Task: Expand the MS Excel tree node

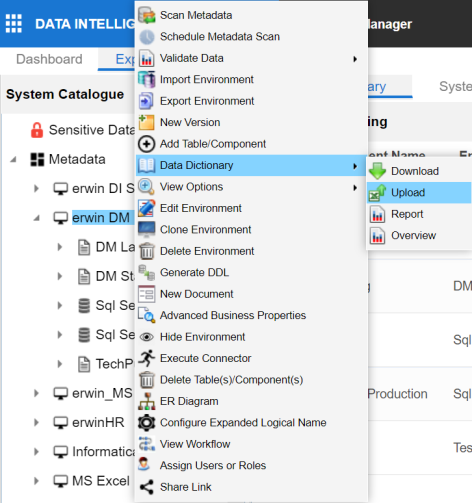Action: pyautogui.click(x=36, y=481)
